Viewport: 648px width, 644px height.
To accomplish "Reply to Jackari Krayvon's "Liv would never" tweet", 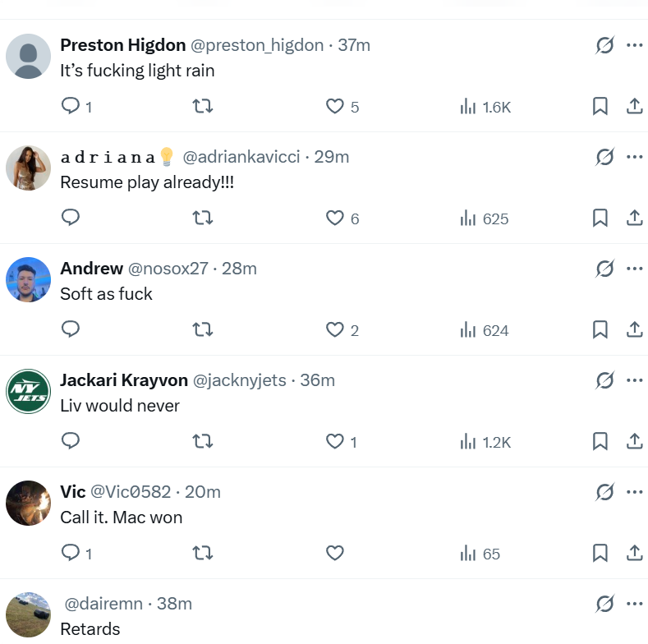I will 71,441.
